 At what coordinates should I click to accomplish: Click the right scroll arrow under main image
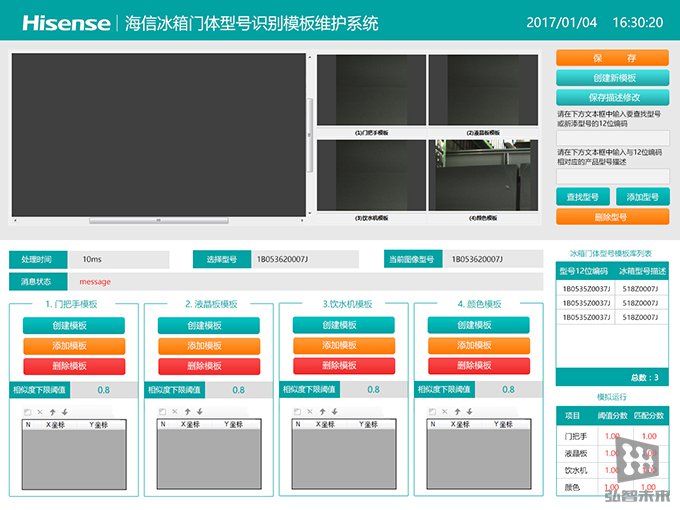tap(302, 220)
